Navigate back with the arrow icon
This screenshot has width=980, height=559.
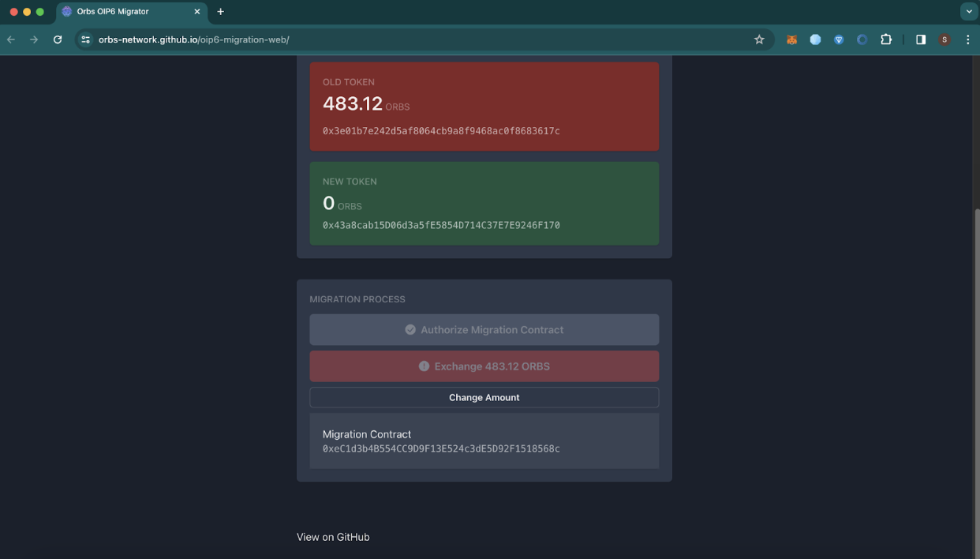click(x=10, y=39)
